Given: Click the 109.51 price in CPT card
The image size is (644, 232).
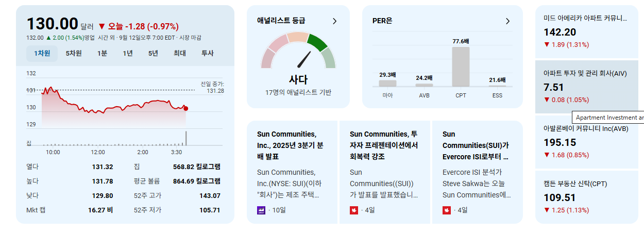Looking at the screenshot, I should tap(560, 197).
